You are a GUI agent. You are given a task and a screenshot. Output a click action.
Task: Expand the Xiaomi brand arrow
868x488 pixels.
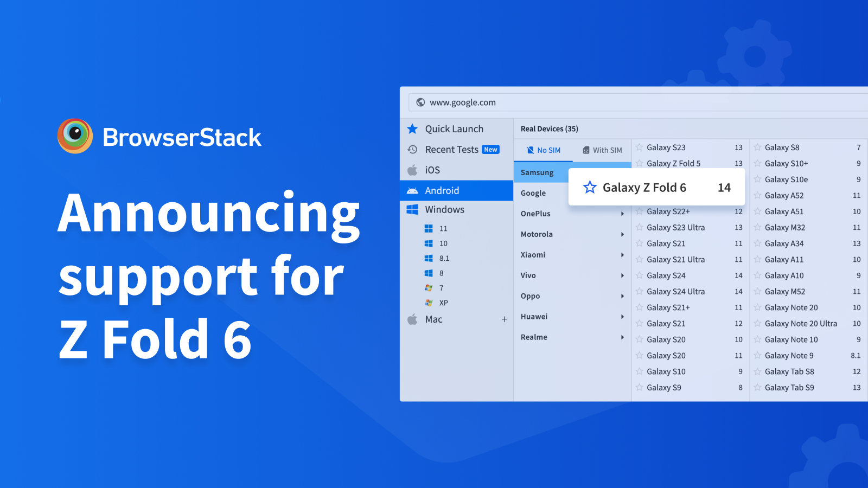coord(622,255)
